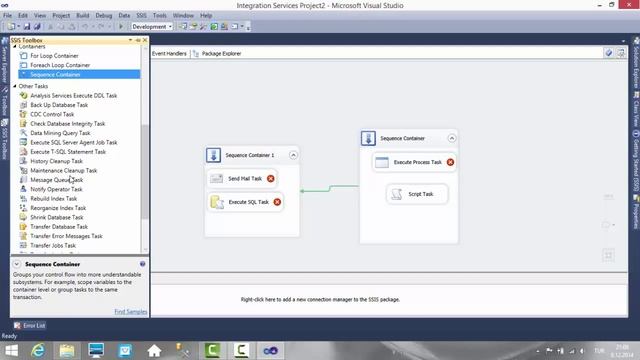This screenshot has width=640, height=360.
Task: Click History Cleanup Task icon
Action: [x=24, y=161]
